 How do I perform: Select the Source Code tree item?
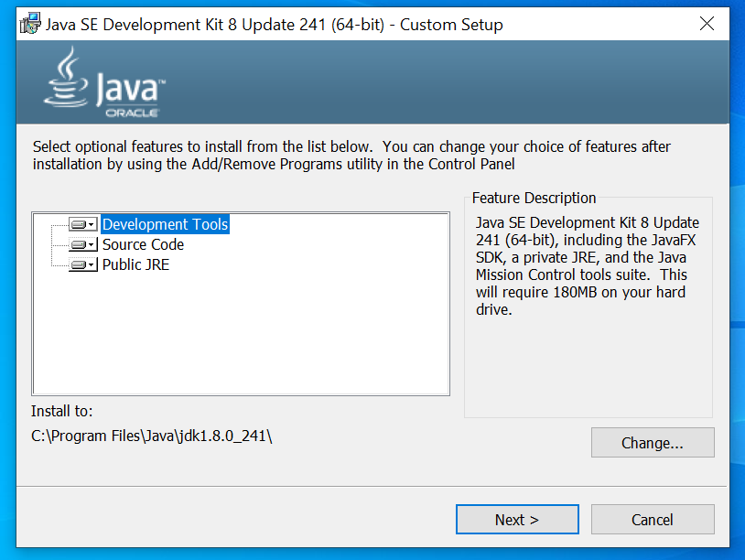pos(143,244)
